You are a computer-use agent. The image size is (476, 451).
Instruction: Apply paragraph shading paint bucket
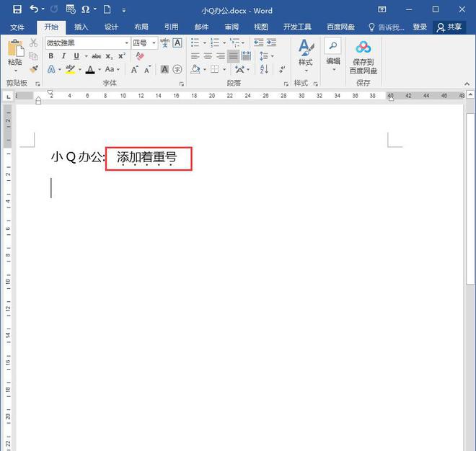(195, 69)
